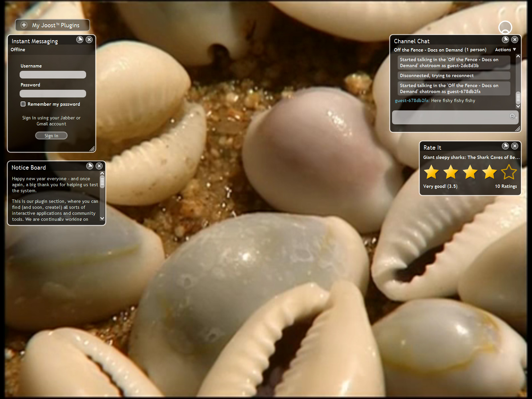Viewport: 532px width, 399px height.
Task: Close the Rate It widget
Action: [515, 146]
